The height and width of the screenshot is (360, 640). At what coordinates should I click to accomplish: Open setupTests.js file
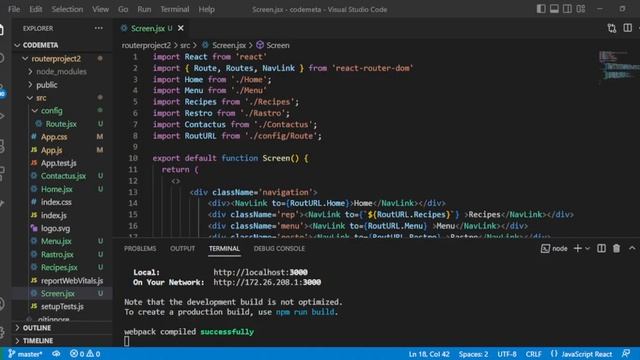pos(62,307)
